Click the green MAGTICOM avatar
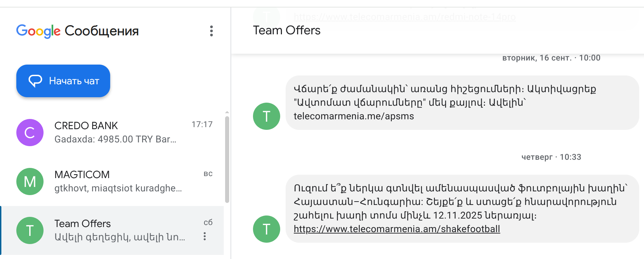 click(30, 182)
